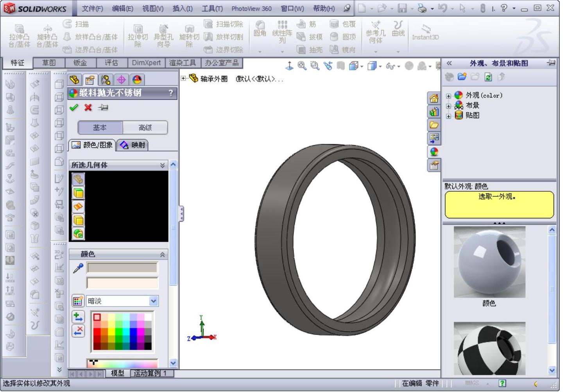
Task: Open the 映射 tab
Action: [133, 145]
